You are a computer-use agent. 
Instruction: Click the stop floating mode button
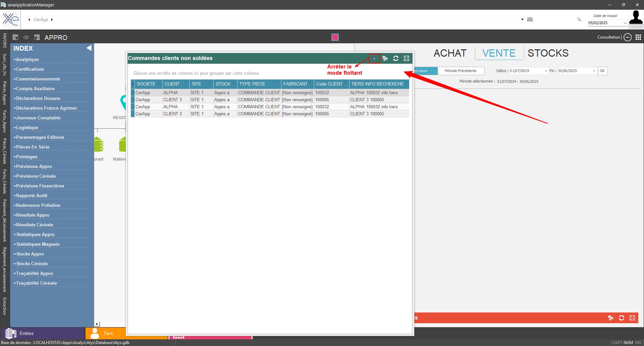click(374, 59)
